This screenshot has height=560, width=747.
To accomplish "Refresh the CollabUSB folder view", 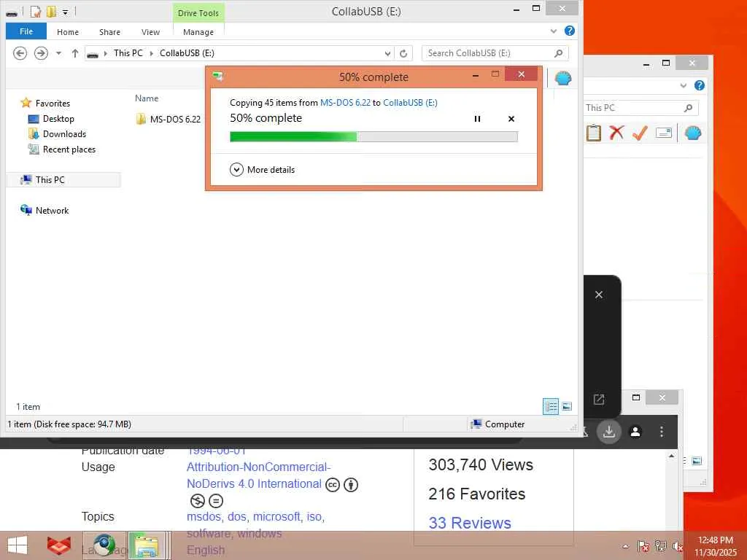I will [x=403, y=53].
